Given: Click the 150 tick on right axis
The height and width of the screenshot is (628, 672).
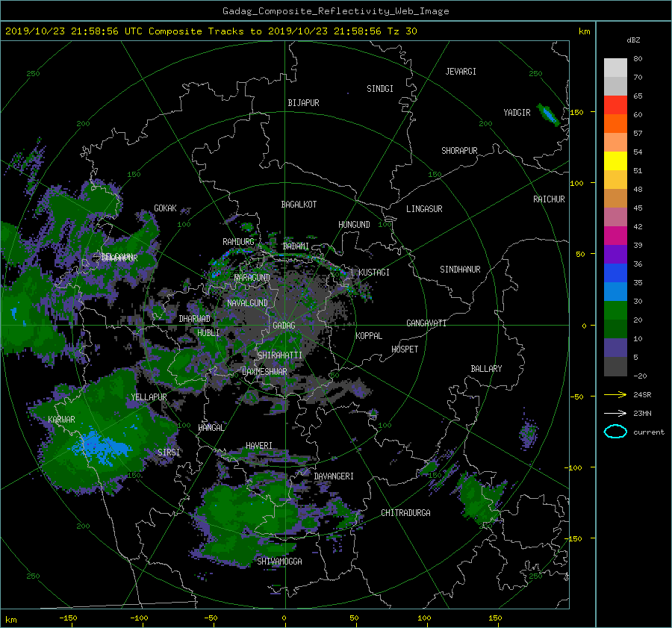Looking at the screenshot, I should [576, 112].
